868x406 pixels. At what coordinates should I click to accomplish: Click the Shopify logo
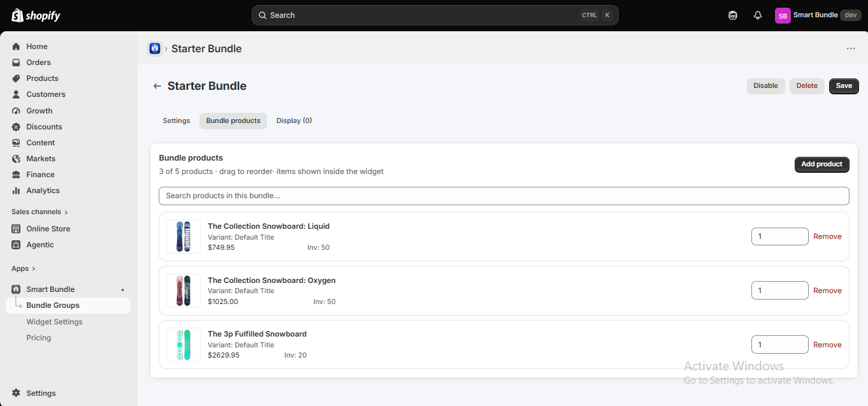point(36,15)
